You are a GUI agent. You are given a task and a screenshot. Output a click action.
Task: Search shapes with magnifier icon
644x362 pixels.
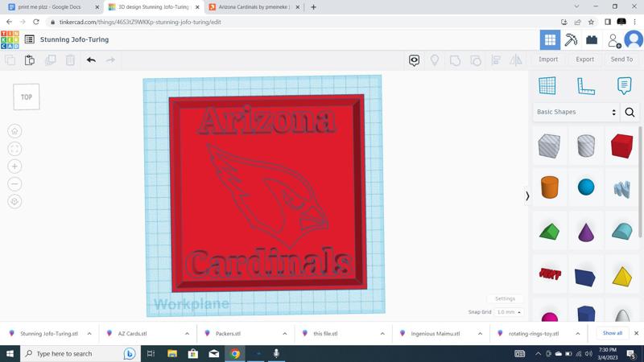630,112
